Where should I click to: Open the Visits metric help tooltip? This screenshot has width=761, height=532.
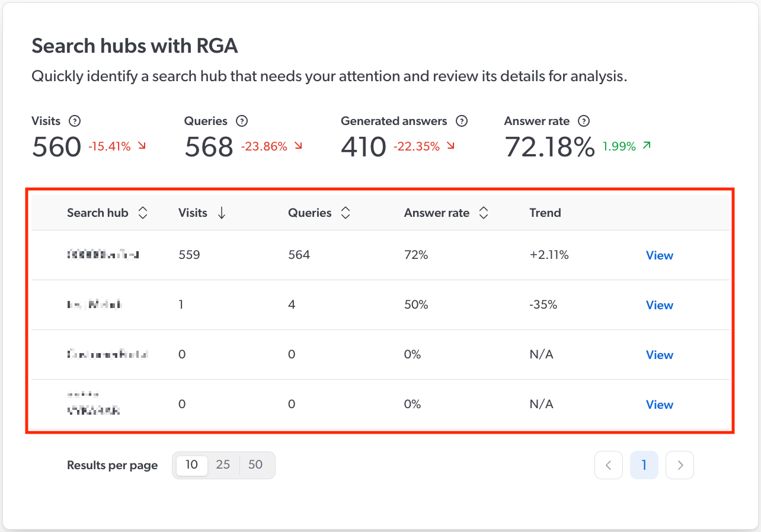pyautogui.click(x=75, y=121)
